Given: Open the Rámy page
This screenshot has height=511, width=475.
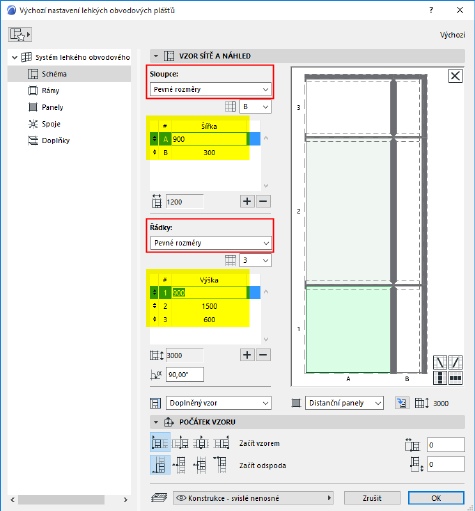Looking at the screenshot, I should click(x=50, y=91).
